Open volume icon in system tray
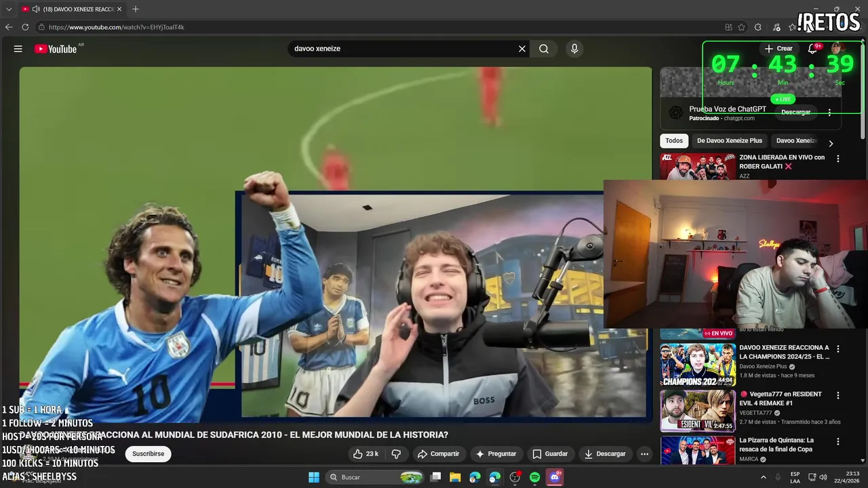Image resolution: width=868 pixels, height=488 pixels. pyautogui.click(x=823, y=477)
